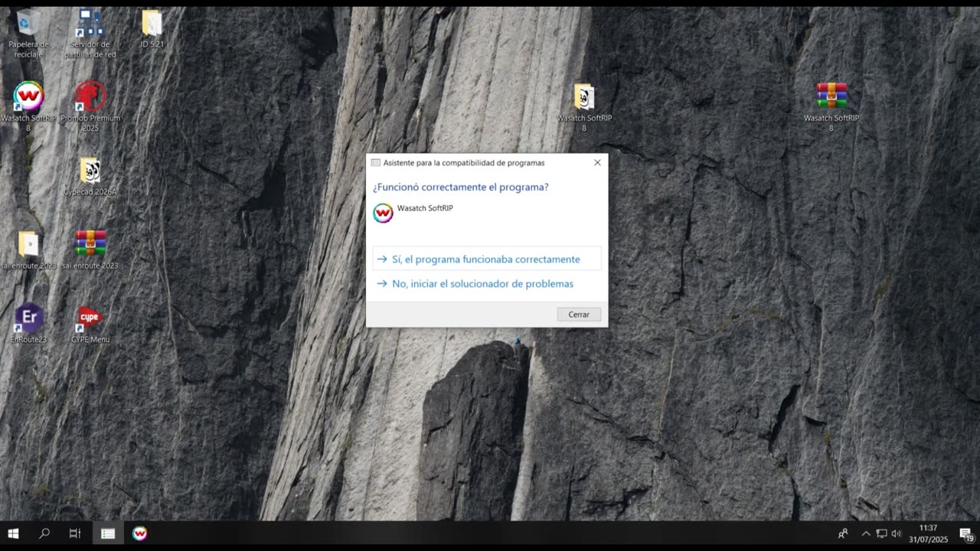Launch CYPE Menu desktop shortcut

[90, 323]
